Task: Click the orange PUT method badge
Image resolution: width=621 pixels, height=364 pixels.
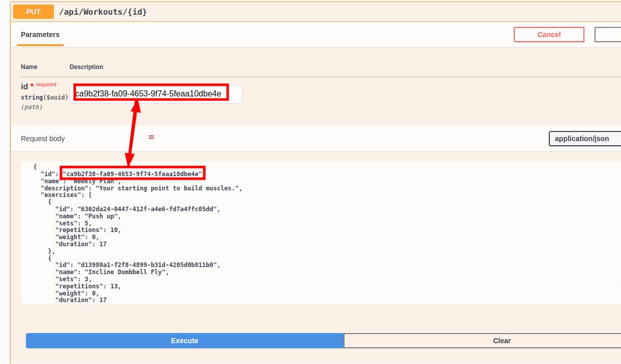Action: pos(33,12)
